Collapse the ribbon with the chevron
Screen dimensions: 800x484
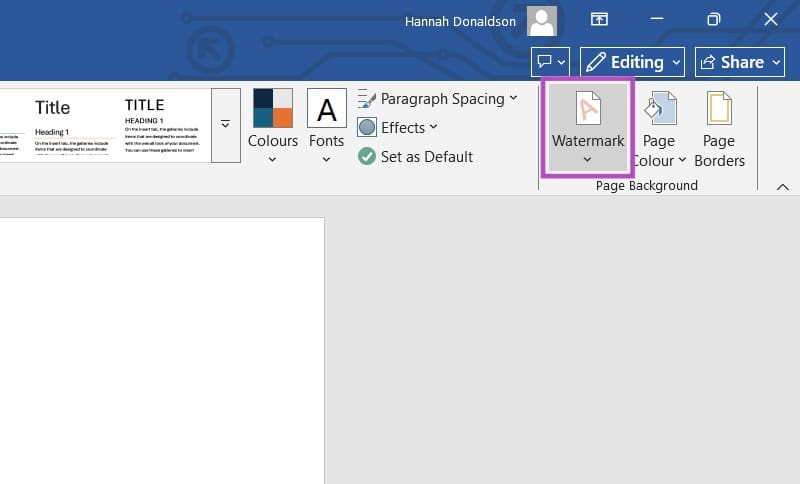pos(782,187)
